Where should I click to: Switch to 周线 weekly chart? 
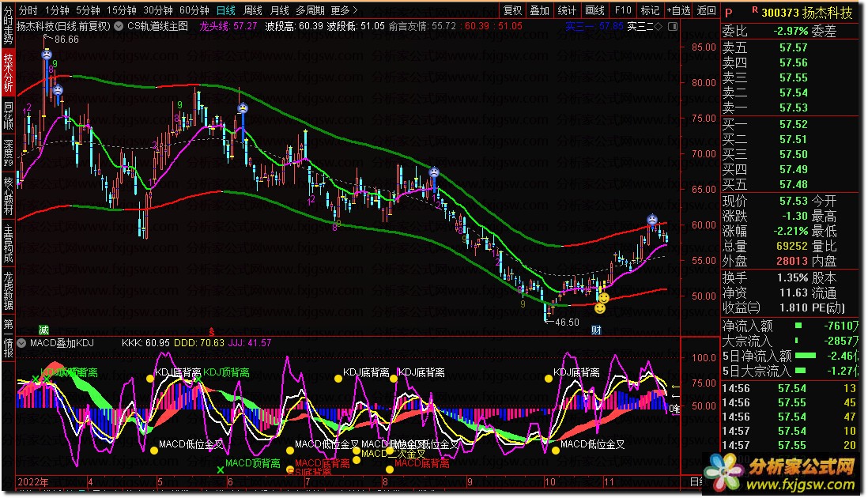coord(253,10)
